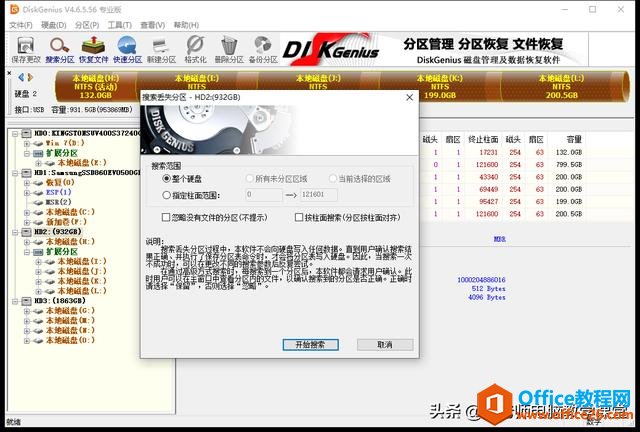
Task: Expand the Win 7(D:) partition node
Action: (x=27, y=143)
